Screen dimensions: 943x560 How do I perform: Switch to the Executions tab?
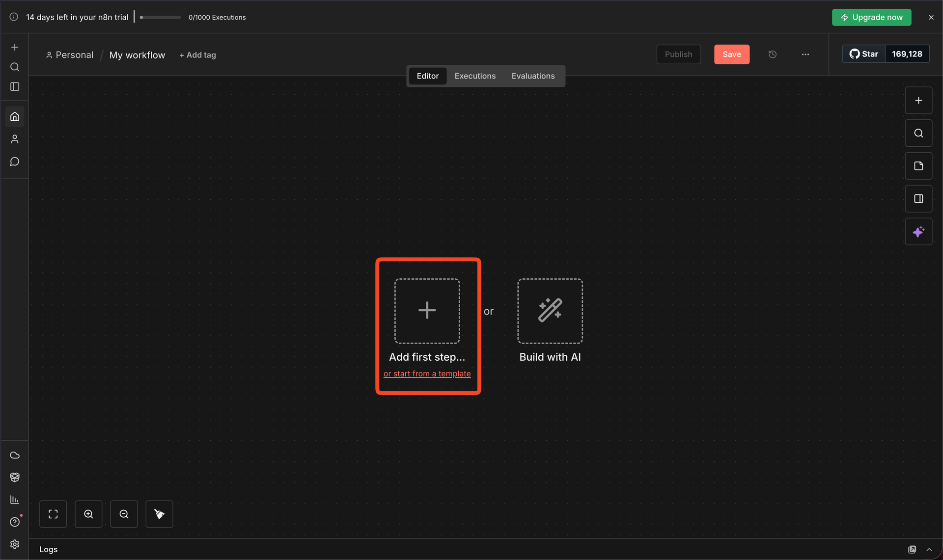[x=475, y=76]
